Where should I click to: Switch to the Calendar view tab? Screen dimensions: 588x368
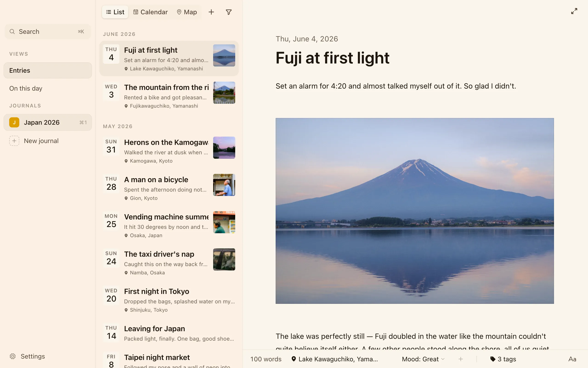pos(150,12)
